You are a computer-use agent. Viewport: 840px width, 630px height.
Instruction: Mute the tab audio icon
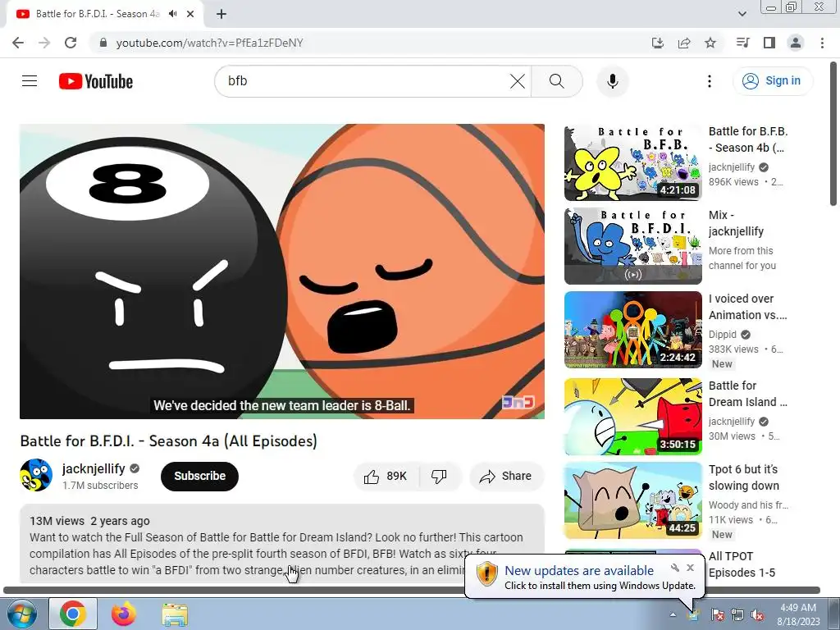point(172,14)
